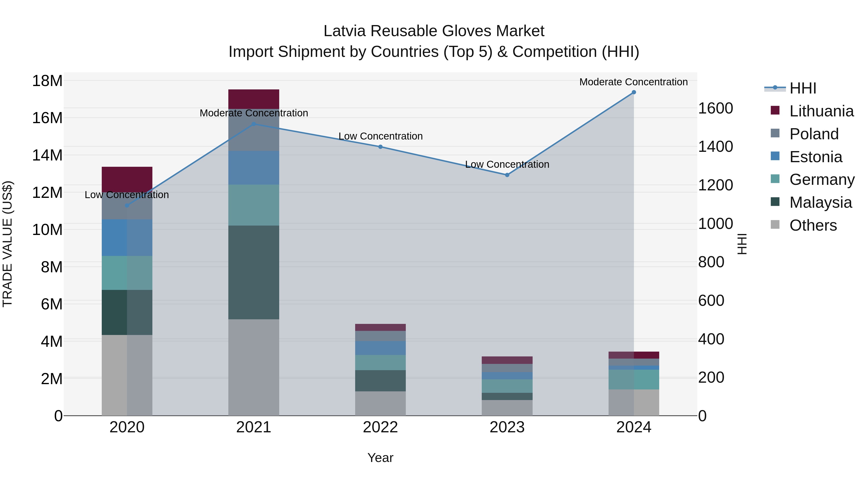
Task: Click the Germany segment of 2024 bar
Action: (634, 380)
